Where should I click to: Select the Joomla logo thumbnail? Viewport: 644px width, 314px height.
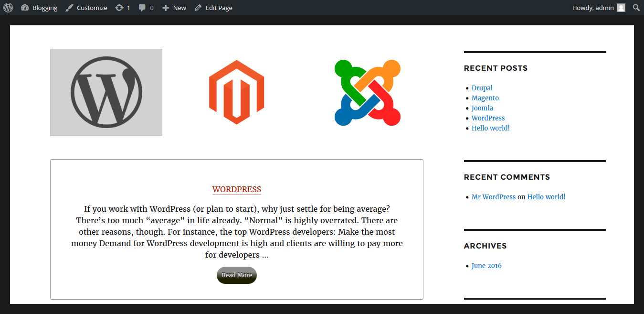click(x=368, y=93)
